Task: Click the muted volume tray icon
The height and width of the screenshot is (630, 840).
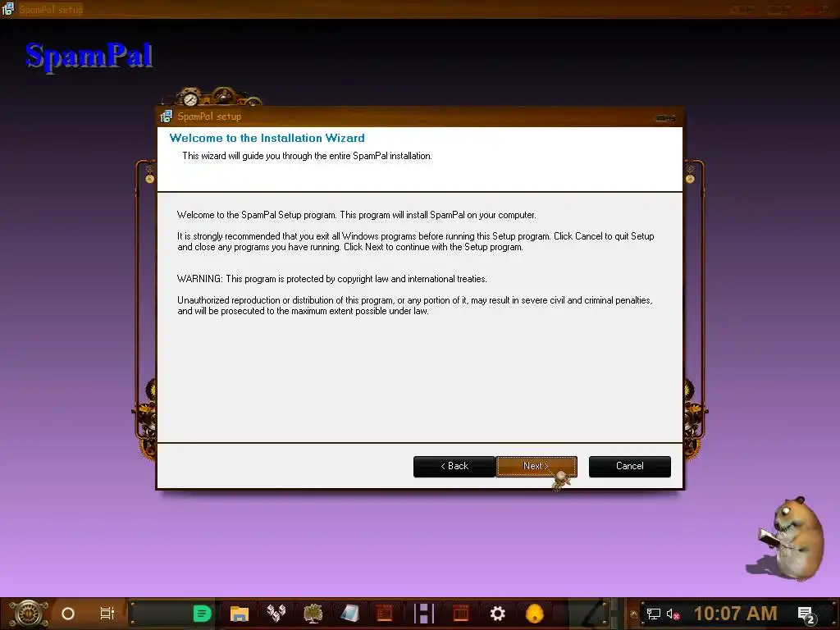Action: [x=673, y=614]
